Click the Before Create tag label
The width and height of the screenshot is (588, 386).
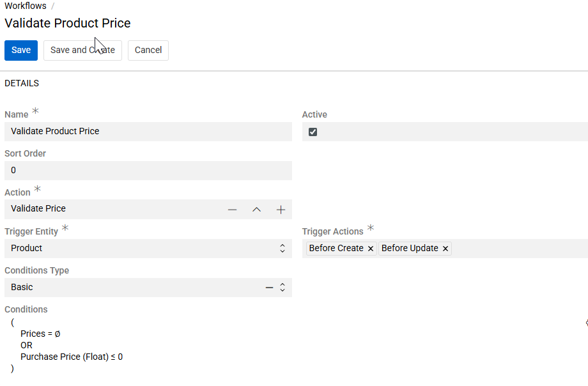[x=336, y=249]
